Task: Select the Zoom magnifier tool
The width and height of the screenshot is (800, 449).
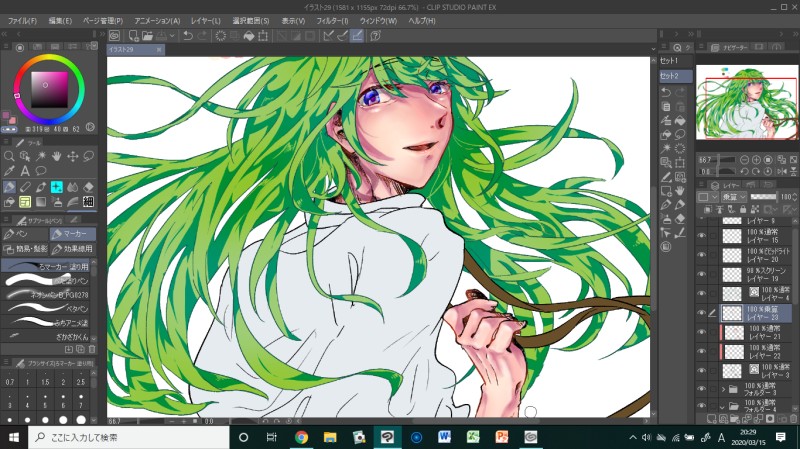Action: point(9,156)
